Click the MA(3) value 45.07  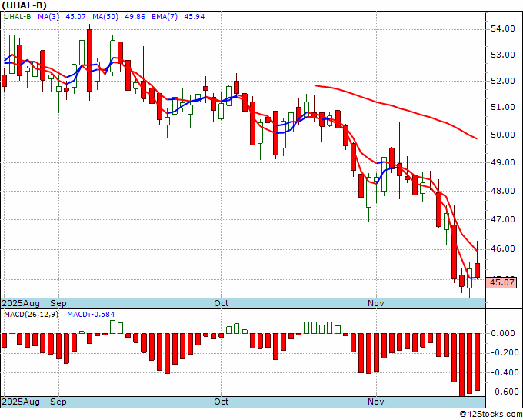pos(75,17)
